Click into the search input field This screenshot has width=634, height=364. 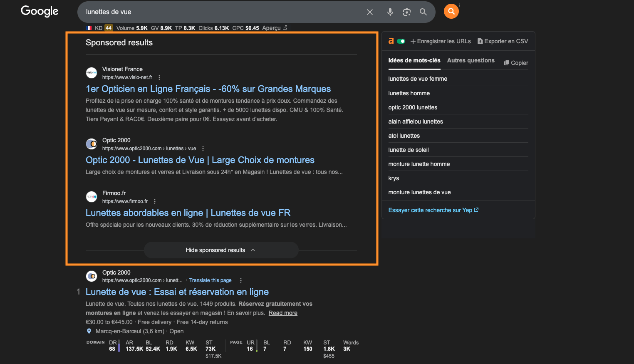click(223, 12)
